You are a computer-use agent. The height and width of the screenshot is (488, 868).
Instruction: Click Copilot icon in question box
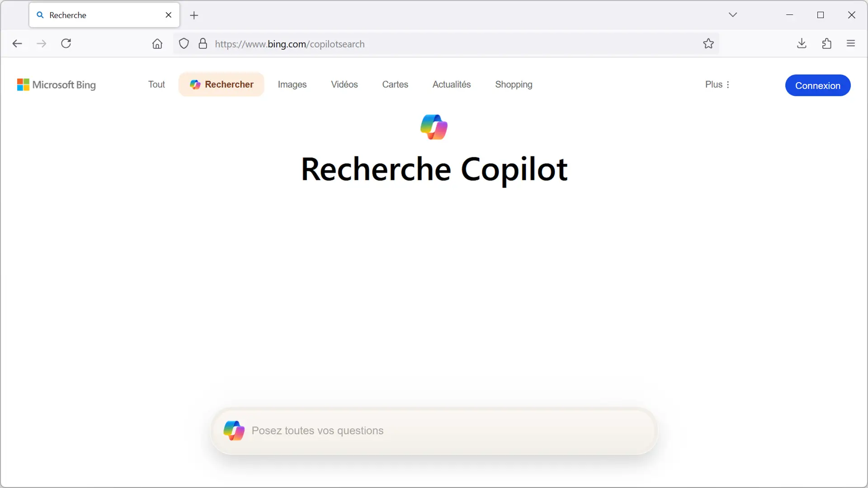click(x=234, y=431)
